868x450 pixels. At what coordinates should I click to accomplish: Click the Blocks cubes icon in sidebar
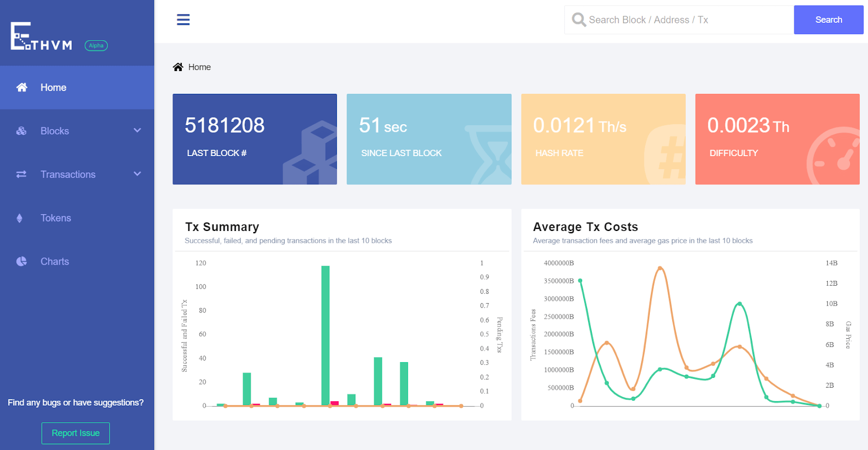click(22, 131)
